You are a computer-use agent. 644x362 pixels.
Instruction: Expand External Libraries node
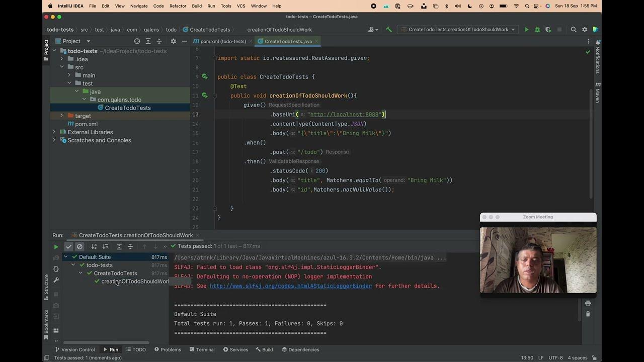[x=54, y=132]
